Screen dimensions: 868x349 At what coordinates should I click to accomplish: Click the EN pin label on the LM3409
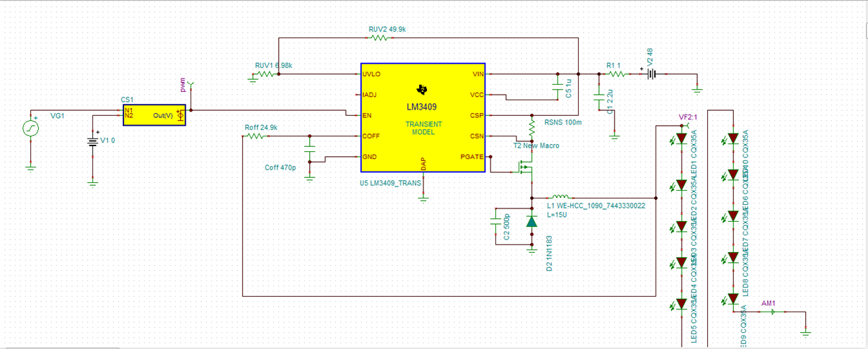[x=366, y=115]
